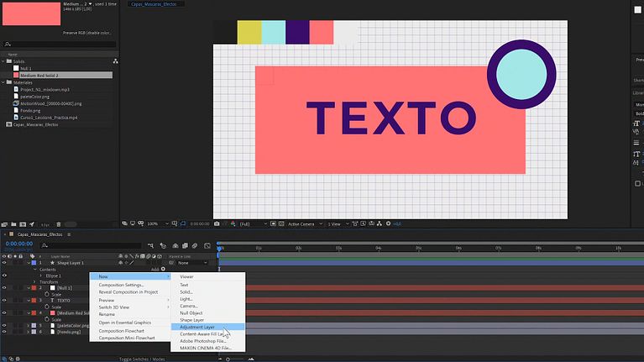Choose Adjustment Layer from the New submenu
This screenshot has height=362, width=644.
pyautogui.click(x=198, y=327)
